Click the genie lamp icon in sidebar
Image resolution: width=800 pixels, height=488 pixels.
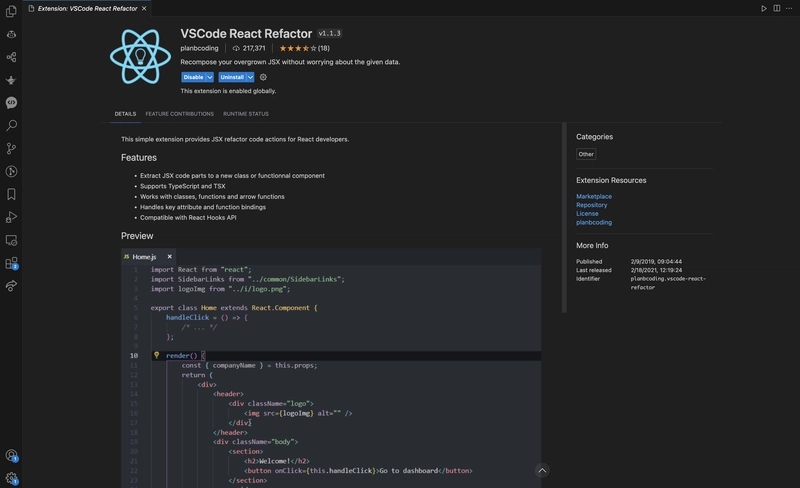click(11, 80)
